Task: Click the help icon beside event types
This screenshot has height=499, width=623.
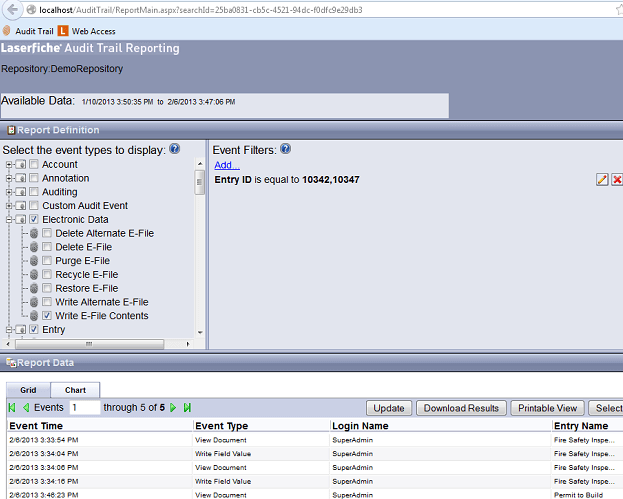Action: point(174,149)
